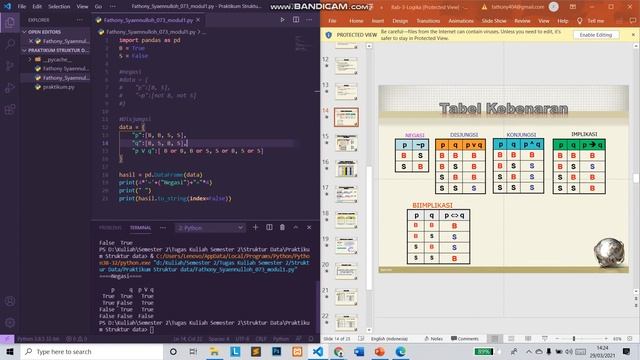Dismiss the Protected View message bar
This screenshot has width=640, height=360.
pyautogui.click(x=633, y=35)
